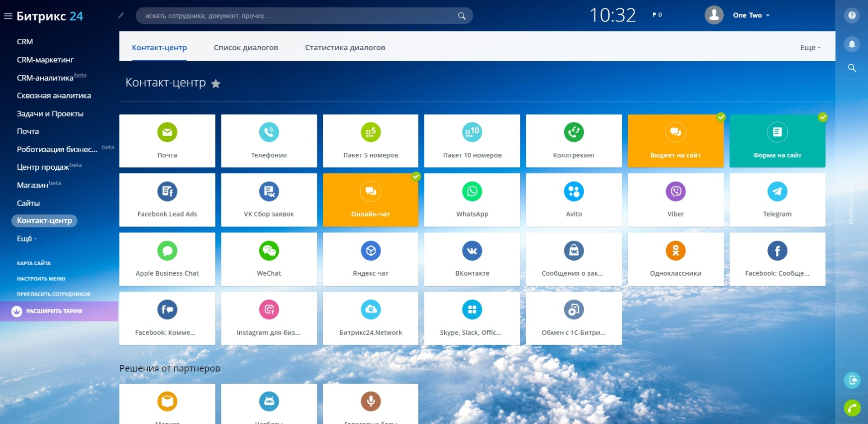Click the 10:32 clock display
Image resolution: width=868 pixels, height=424 pixels.
(613, 15)
